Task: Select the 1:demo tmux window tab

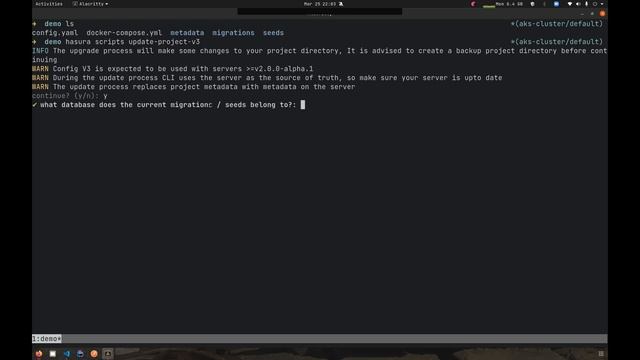Action: (47, 339)
